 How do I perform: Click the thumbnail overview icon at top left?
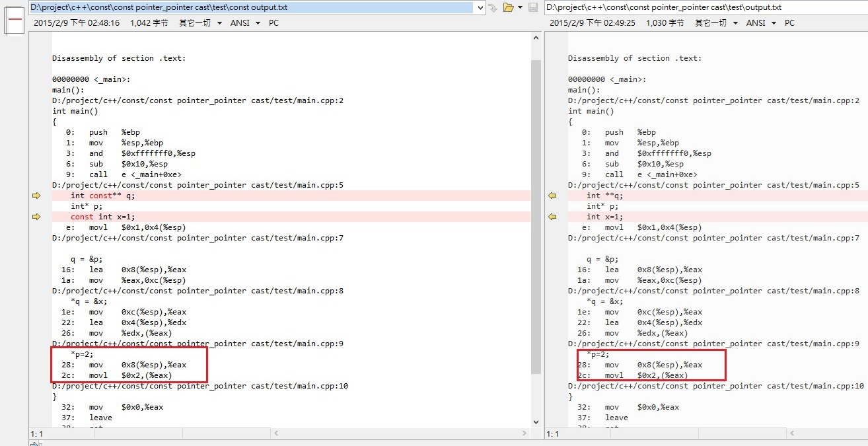coord(15,19)
